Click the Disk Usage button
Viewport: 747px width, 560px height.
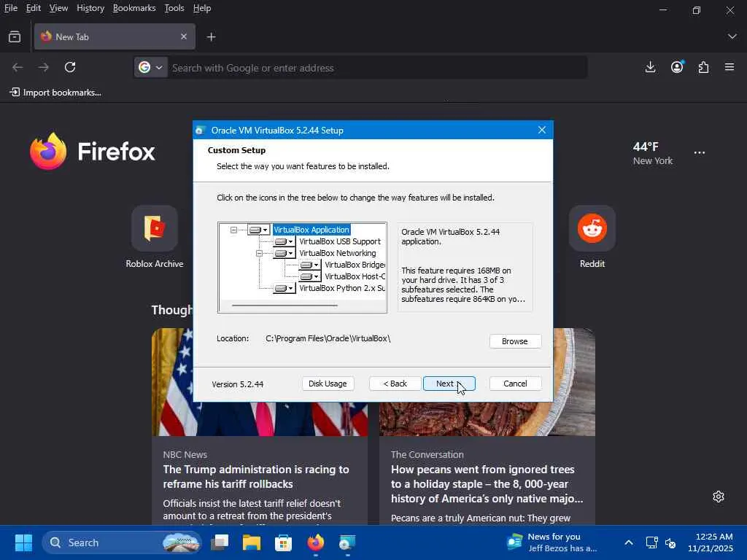click(328, 384)
